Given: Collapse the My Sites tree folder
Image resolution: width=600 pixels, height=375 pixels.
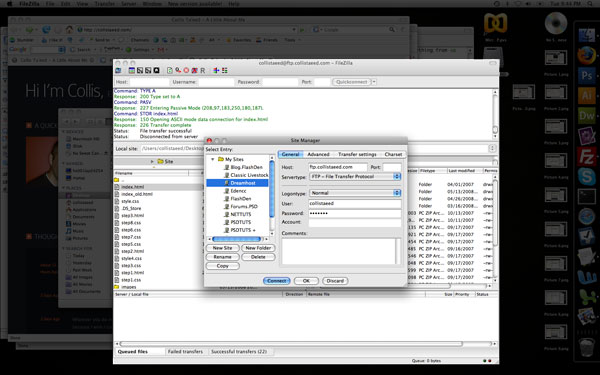Looking at the screenshot, I should (213, 159).
